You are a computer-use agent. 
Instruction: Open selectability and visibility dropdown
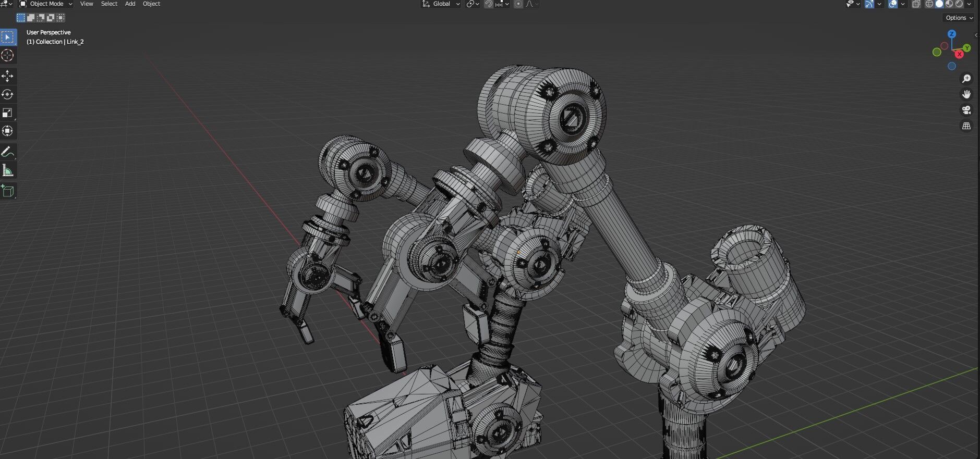pos(853,4)
